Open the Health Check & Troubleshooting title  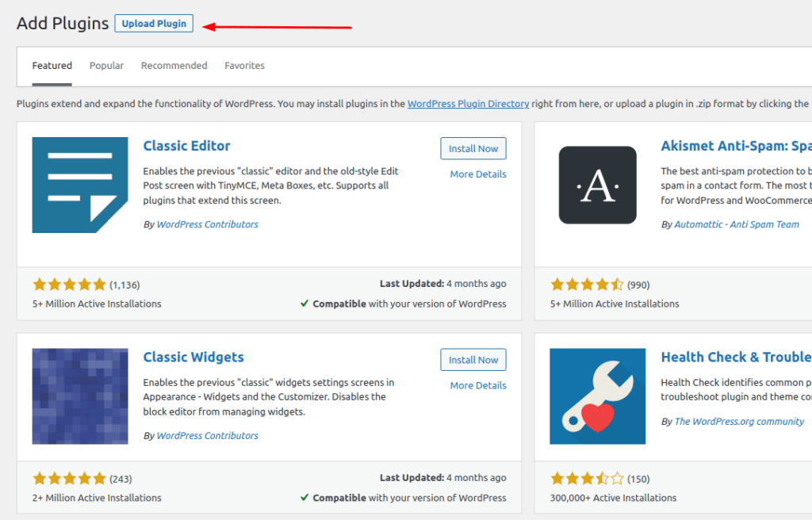737,357
